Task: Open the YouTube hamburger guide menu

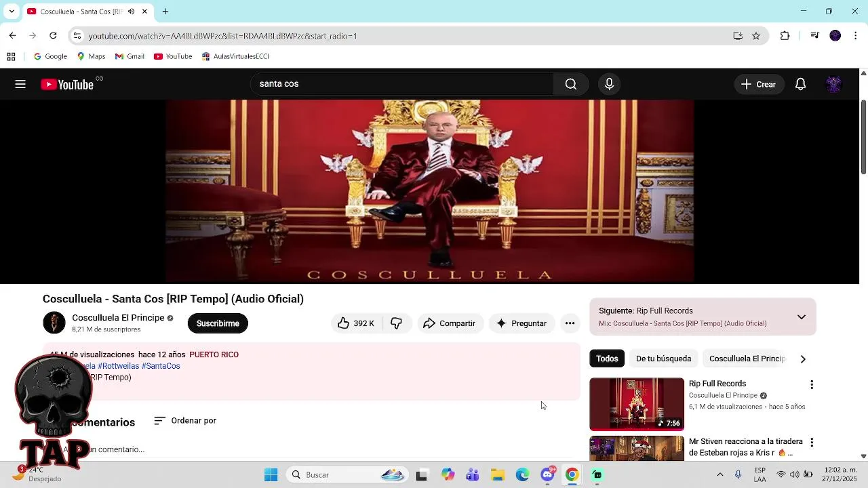Action: 20,84
